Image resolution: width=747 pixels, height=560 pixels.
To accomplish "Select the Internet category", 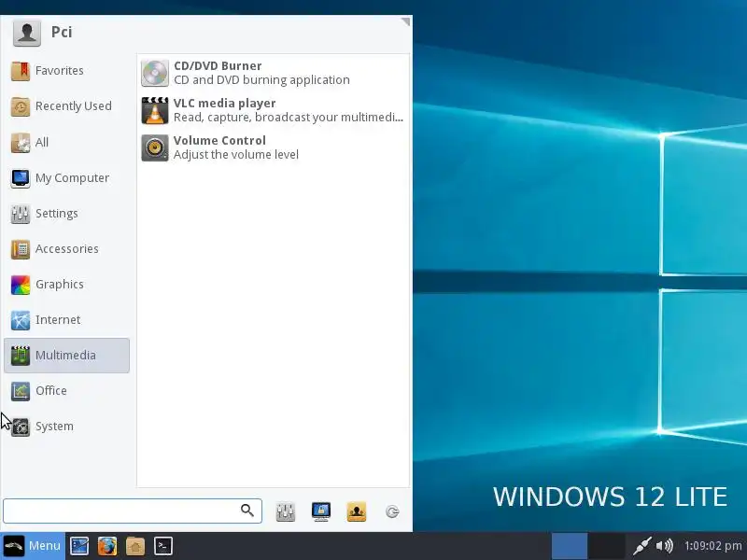I will (x=66, y=319).
